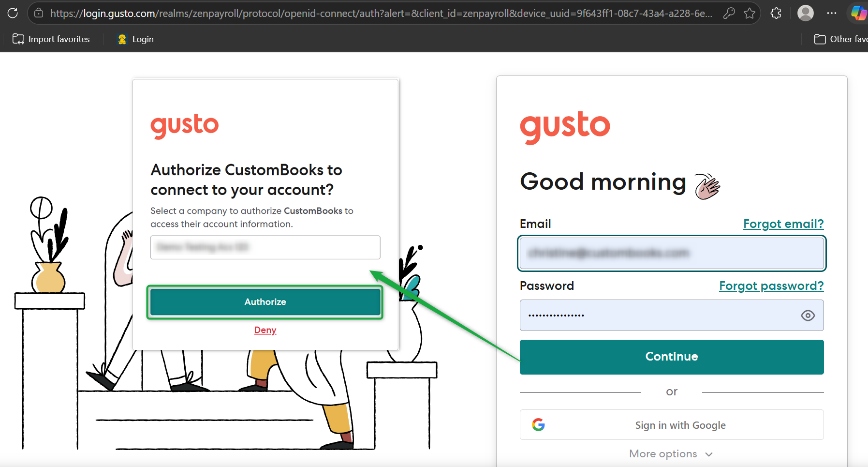Reload the page with the refresh icon

click(x=13, y=13)
